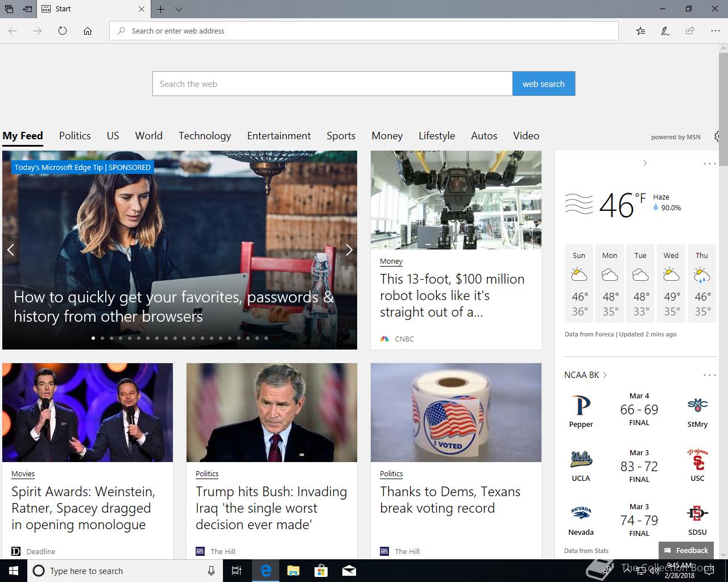Image resolution: width=728 pixels, height=582 pixels.
Task: Open the Trump hits Bush headline
Action: (271, 508)
